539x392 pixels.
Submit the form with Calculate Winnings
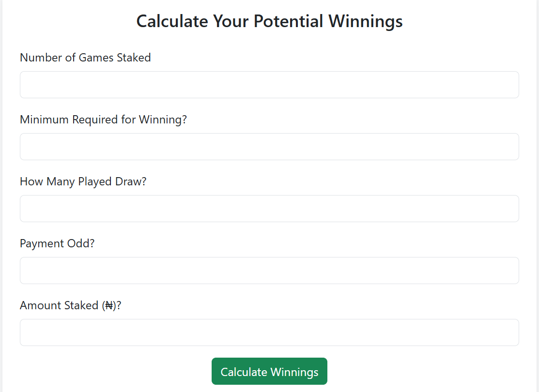269,371
